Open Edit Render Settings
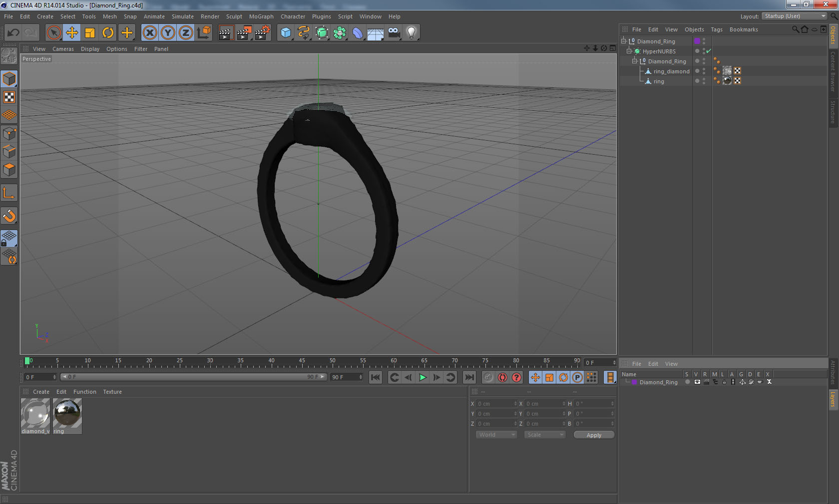The height and width of the screenshot is (504, 839). [x=263, y=33]
